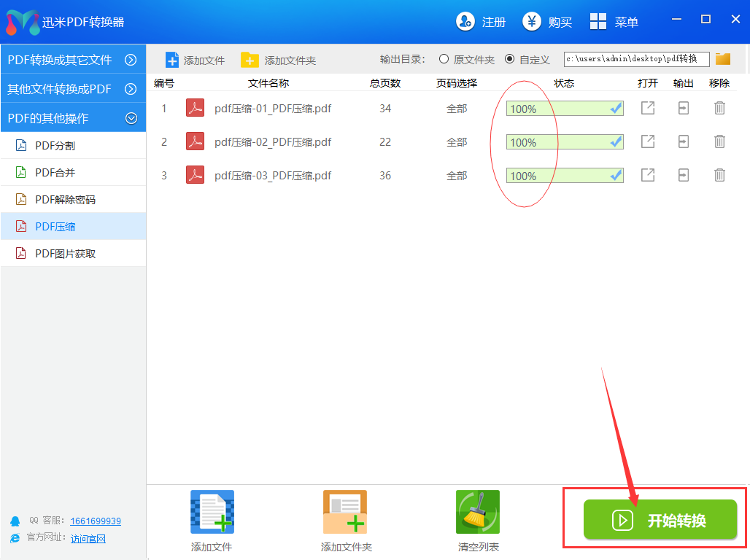
Task: Choose PDF分割 in the sidebar
Action: [55, 146]
